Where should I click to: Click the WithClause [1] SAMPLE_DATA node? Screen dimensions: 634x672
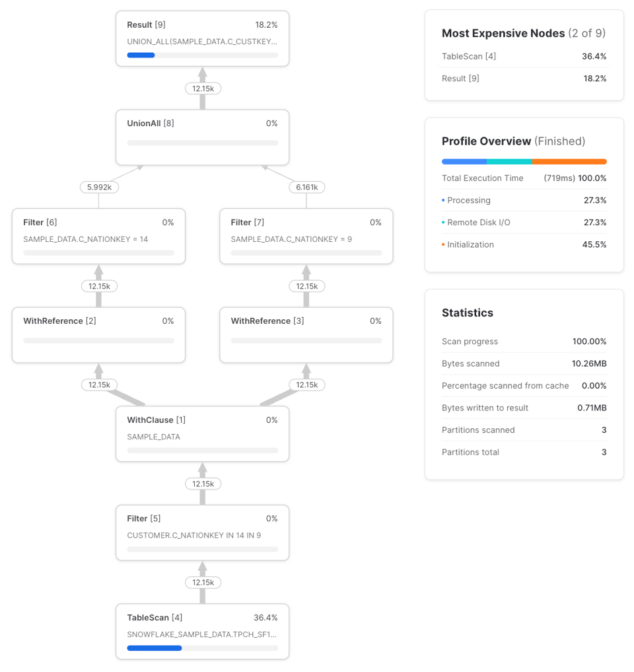[x=202, y=433]
